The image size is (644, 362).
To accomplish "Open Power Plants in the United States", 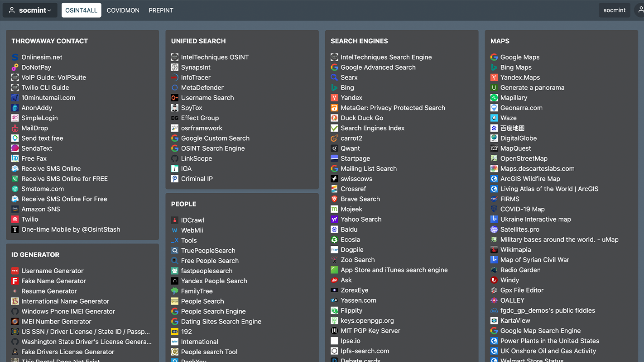I will (x=550, y=341).
